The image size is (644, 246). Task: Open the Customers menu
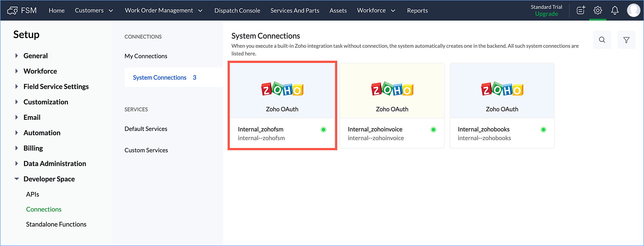89,11
